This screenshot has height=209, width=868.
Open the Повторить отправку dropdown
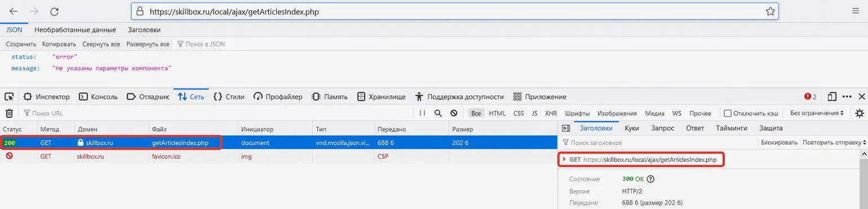834,142
